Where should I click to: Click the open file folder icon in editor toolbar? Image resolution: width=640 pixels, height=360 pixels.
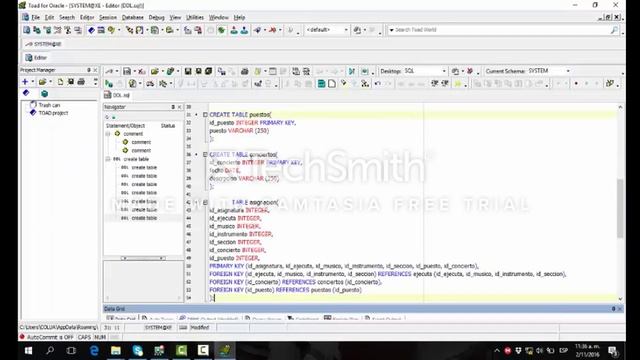(154, 71)
